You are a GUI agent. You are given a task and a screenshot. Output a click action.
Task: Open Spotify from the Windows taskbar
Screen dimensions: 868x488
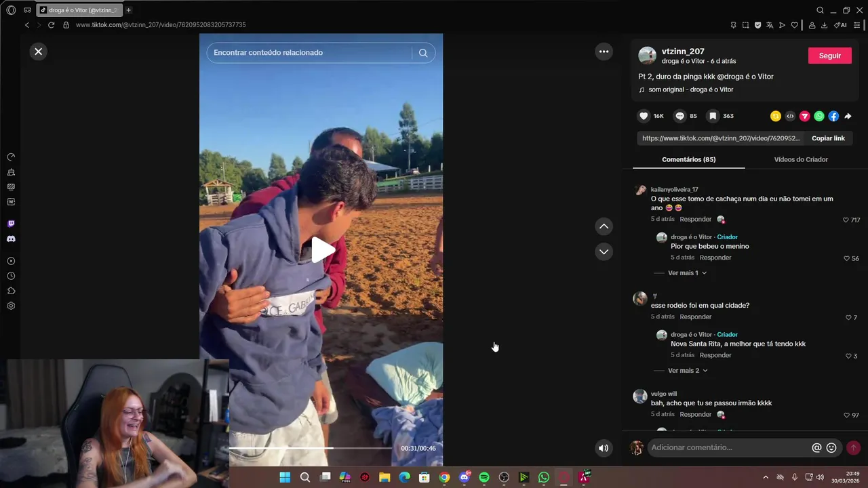(x=484, y=477)
